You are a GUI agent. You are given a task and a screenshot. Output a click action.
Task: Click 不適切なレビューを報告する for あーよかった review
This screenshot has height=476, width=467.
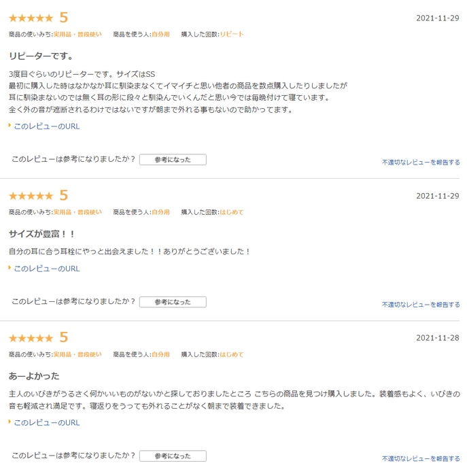pos(421,459)
